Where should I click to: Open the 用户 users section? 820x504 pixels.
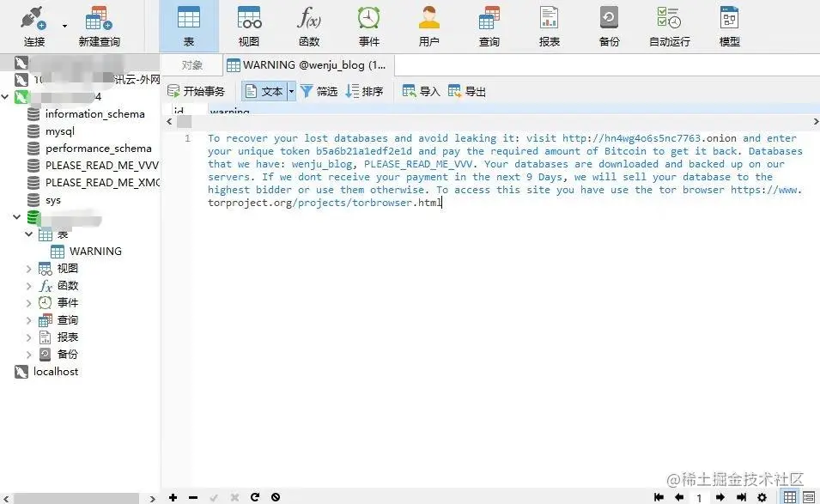pos(428,26)
